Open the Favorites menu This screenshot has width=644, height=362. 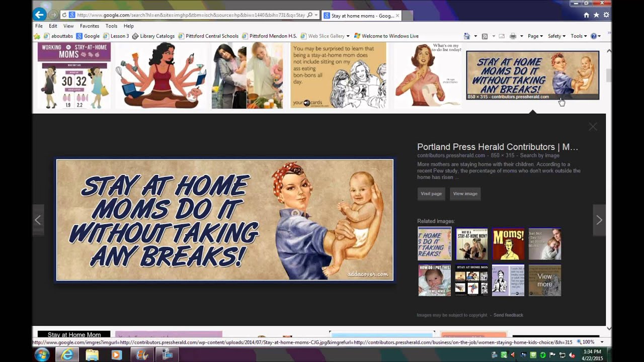click(90, 26)
